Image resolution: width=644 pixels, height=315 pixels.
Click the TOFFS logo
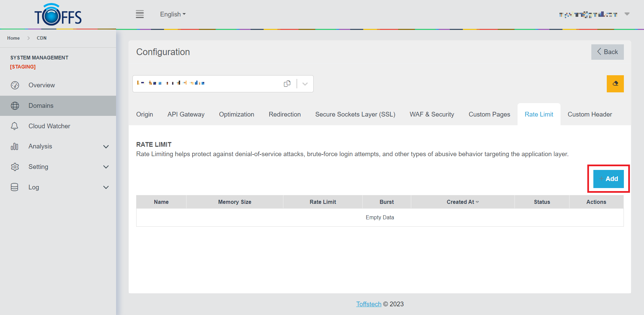pyautogui.click(x=58, y=15)
